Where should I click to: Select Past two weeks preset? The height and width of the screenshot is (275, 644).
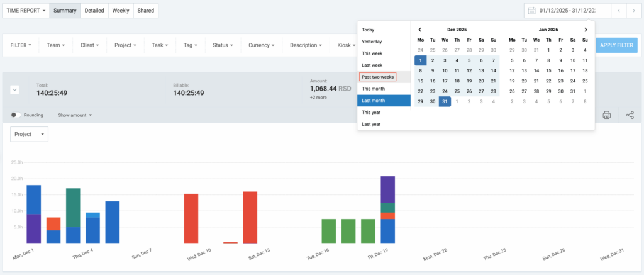point(377,77)
